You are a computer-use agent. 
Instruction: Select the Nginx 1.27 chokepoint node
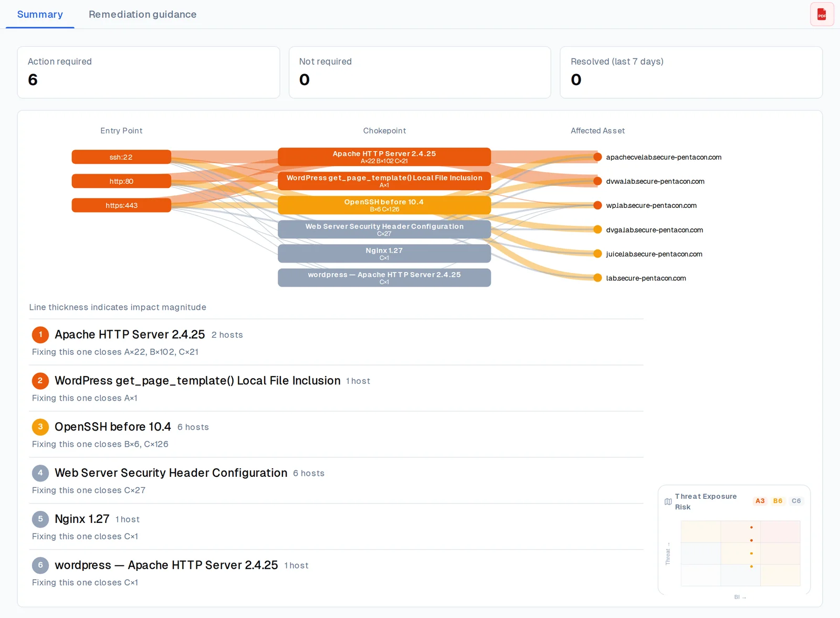384,254
